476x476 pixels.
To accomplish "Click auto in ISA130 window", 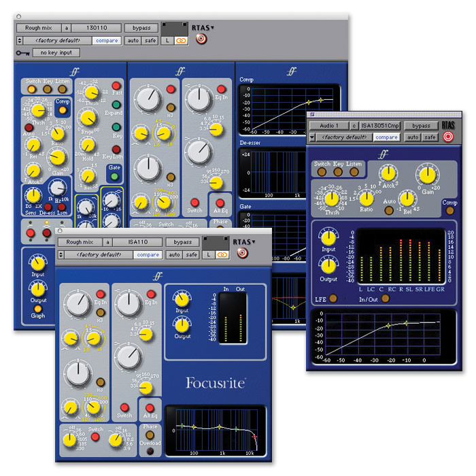I will pos(133,40).
